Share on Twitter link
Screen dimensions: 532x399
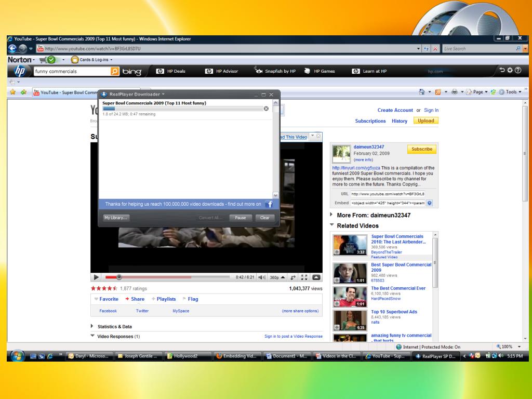tap(142, 311)
